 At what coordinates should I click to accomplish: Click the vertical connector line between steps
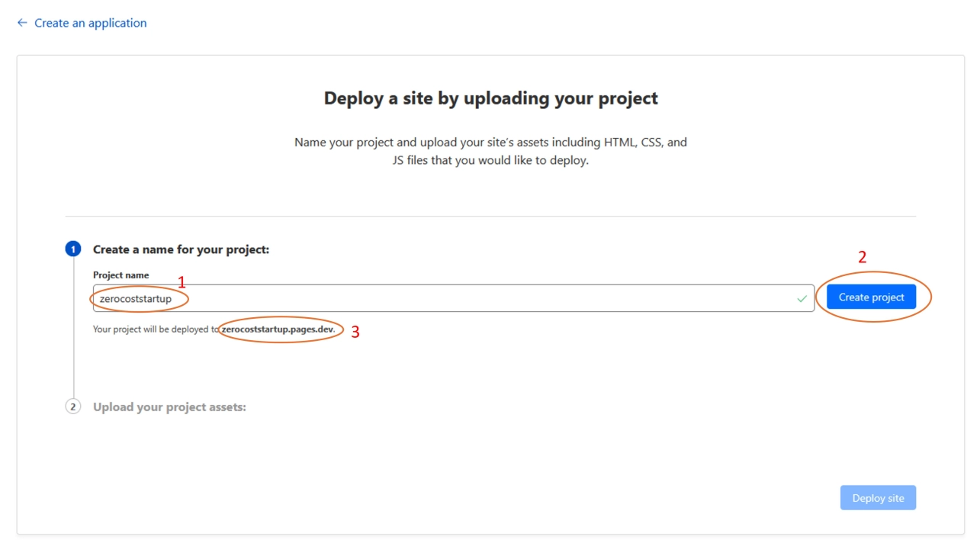click(x=73, y=328)
